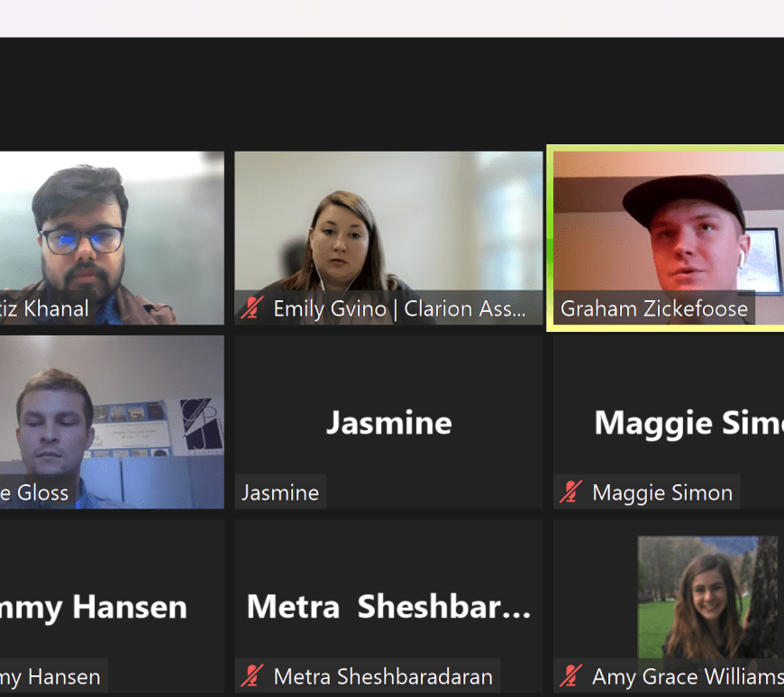
Task: Click Amy Grace Williams' profile photo
Action: 708,598
